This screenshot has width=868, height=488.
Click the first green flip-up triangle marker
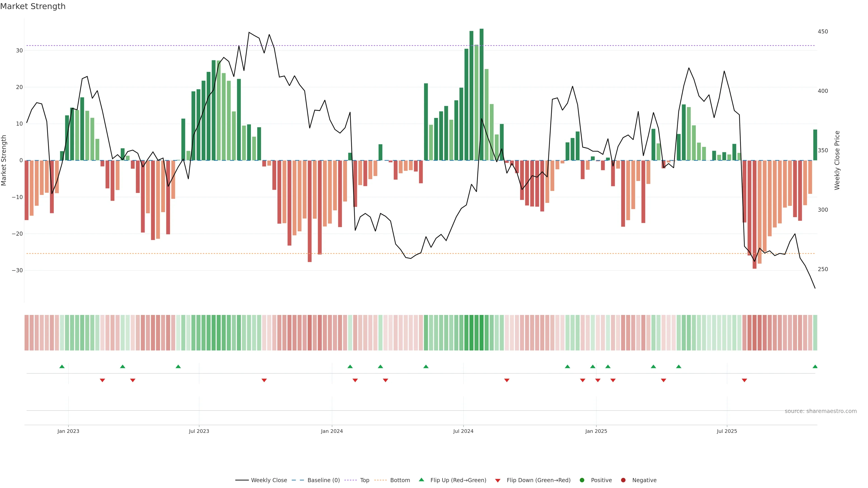(62, 366)
